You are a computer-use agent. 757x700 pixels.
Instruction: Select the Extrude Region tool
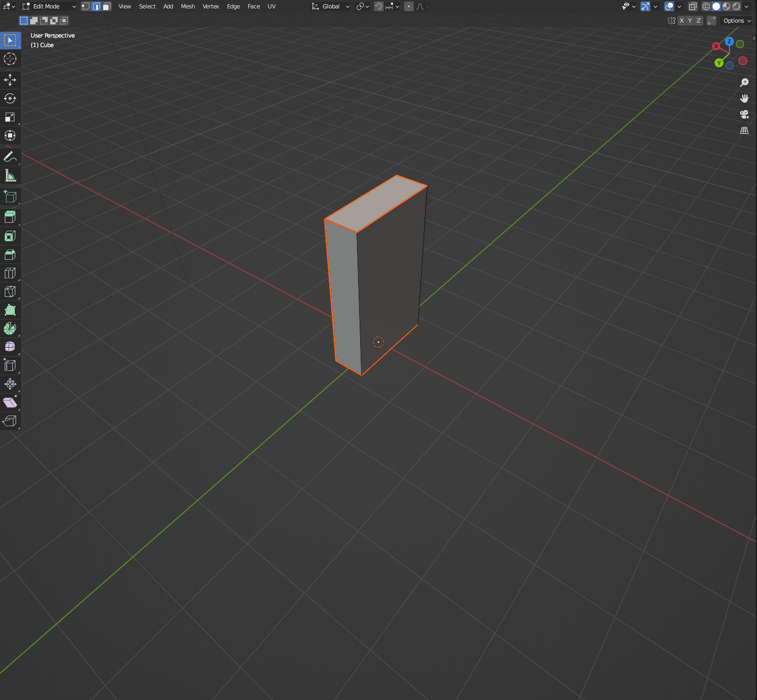10,217
